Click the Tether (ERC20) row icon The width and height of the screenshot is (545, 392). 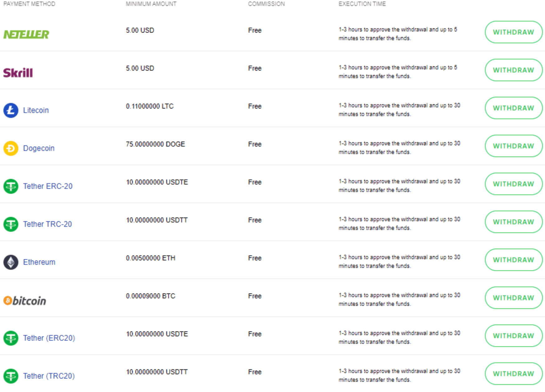pos(10,338)
